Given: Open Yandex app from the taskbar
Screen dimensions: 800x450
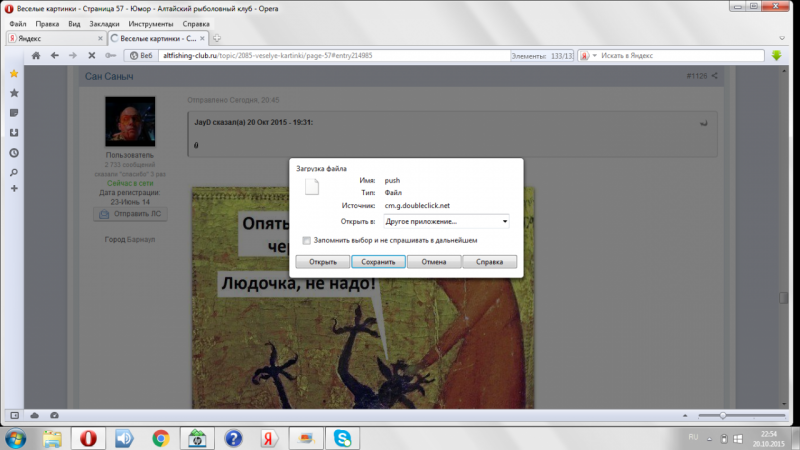Looking at the screenshot, I should pos(269,439).
